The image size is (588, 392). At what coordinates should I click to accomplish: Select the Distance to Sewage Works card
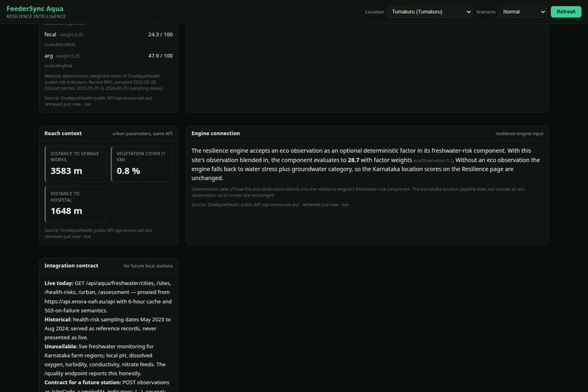[75, 164]
